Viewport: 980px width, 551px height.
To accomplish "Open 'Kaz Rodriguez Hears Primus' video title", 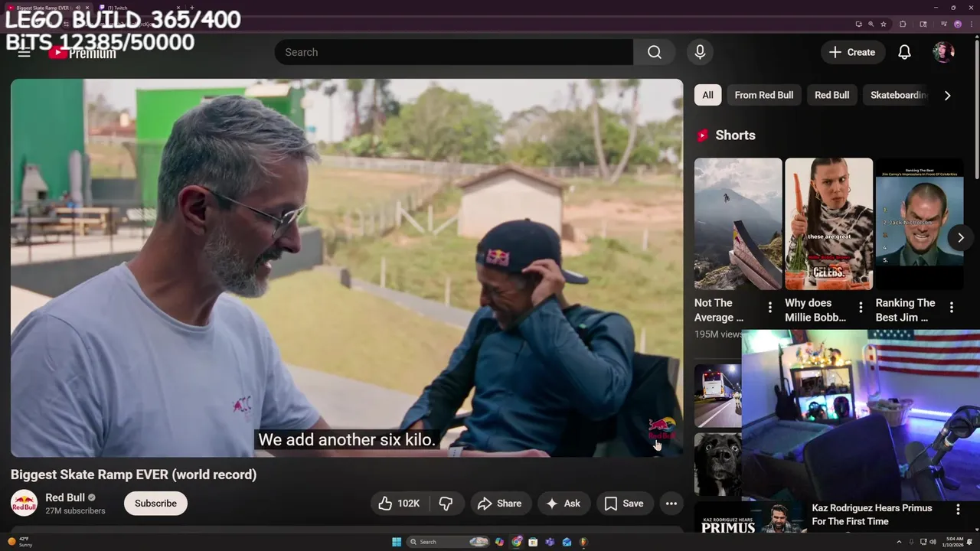I will click(x=872, y=514).
